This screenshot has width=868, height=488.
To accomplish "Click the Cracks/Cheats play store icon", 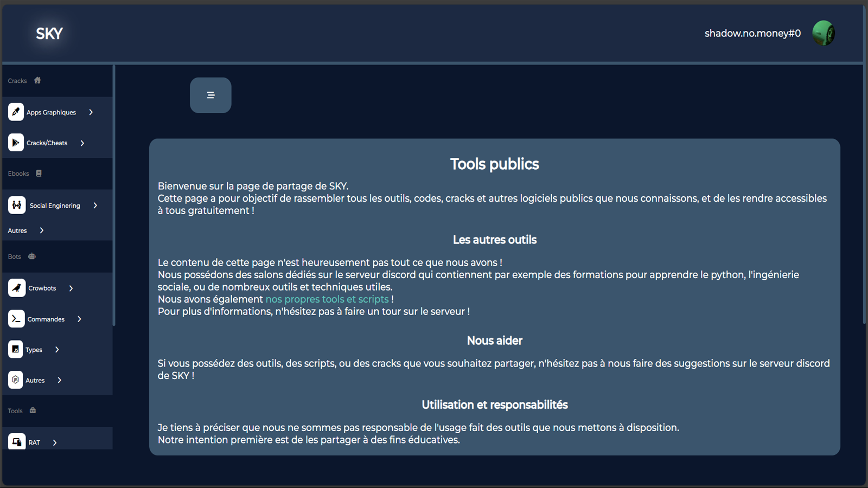I will (x=16, y=143).
